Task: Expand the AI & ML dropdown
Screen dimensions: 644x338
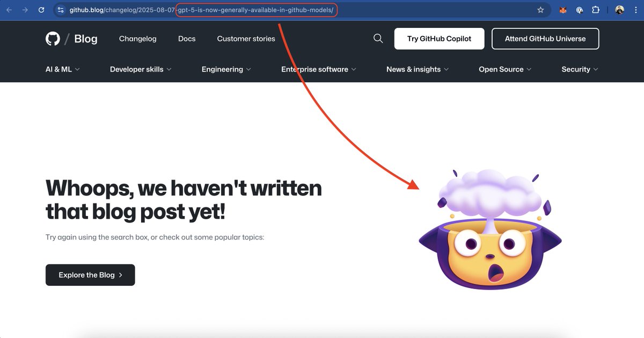Action: tap(63, 69)
